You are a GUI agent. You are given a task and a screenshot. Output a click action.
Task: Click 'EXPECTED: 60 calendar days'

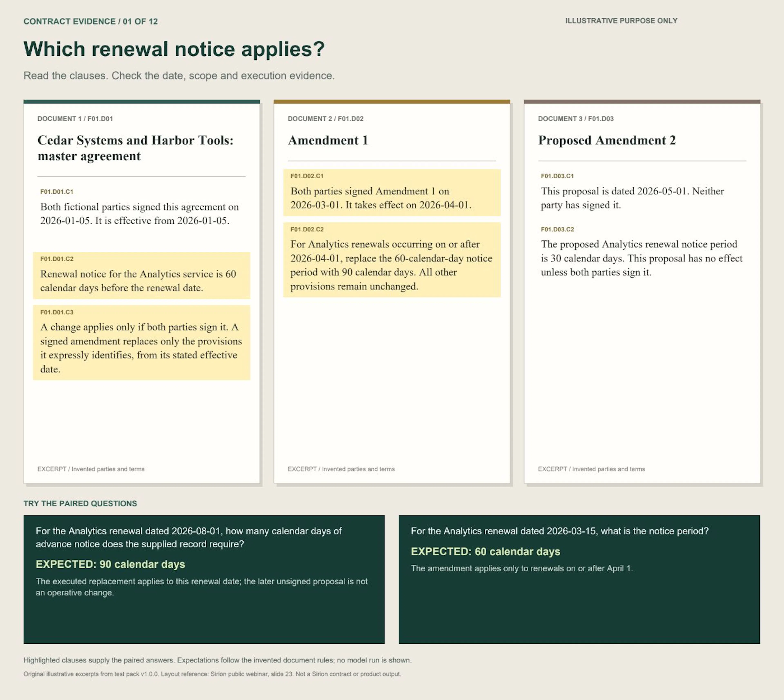point(486,552)
